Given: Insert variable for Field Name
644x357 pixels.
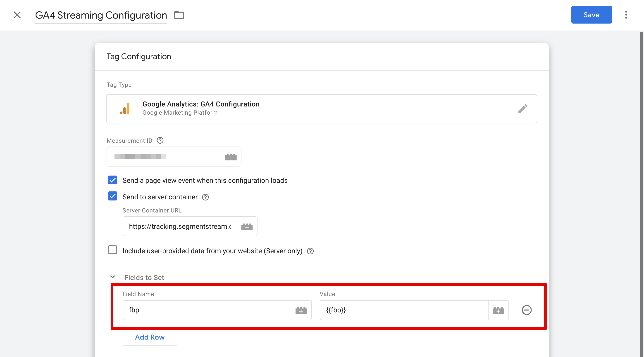Looking at the screenshot, I should [x=301, y=310].
